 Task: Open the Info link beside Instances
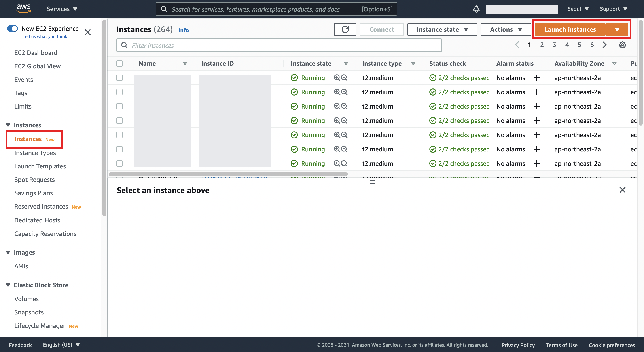point(184,30)
